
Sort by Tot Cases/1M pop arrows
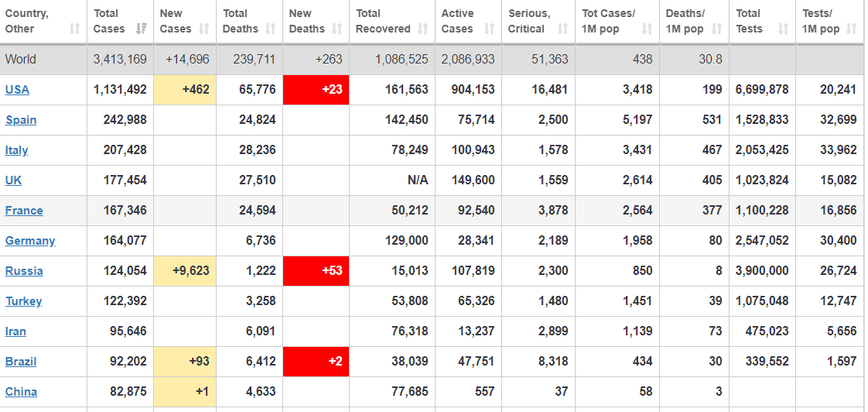647,29
